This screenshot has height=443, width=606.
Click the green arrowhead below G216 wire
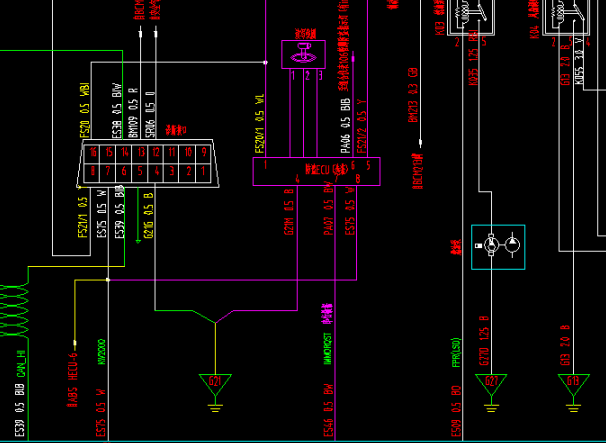click(x=138, y=241)
